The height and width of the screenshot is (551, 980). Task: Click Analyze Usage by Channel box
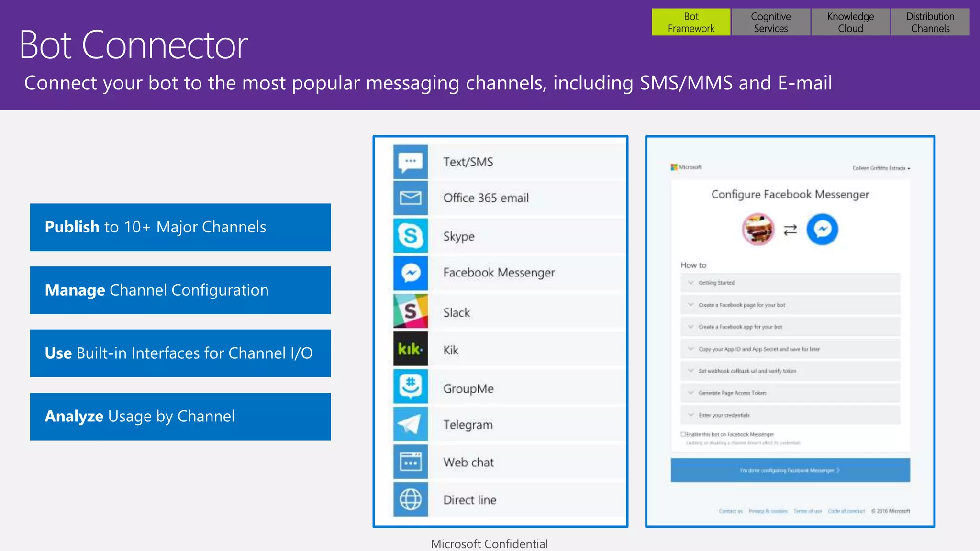(x=180, y=417)
